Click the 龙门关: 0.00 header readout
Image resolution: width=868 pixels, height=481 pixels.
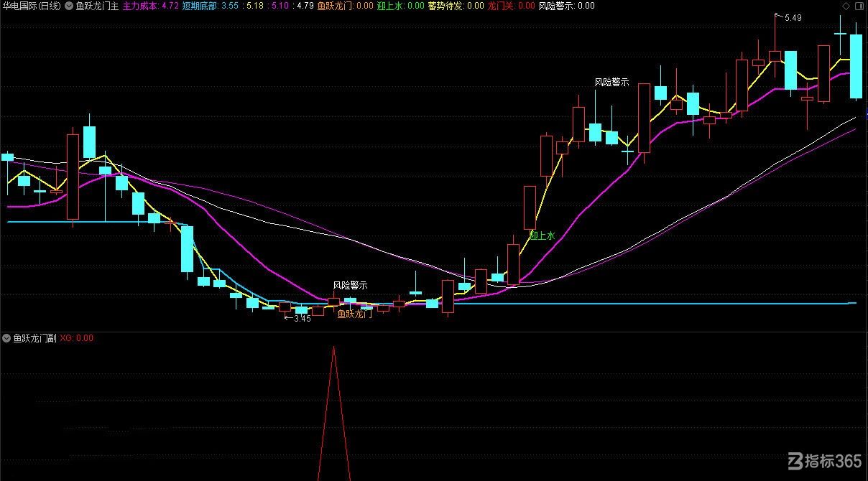[x=512, y=6]
